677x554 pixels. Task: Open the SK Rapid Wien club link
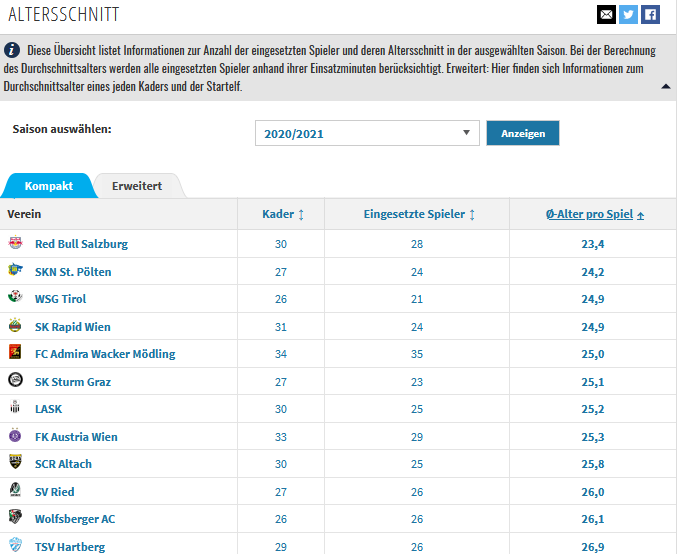pos(73,327)
